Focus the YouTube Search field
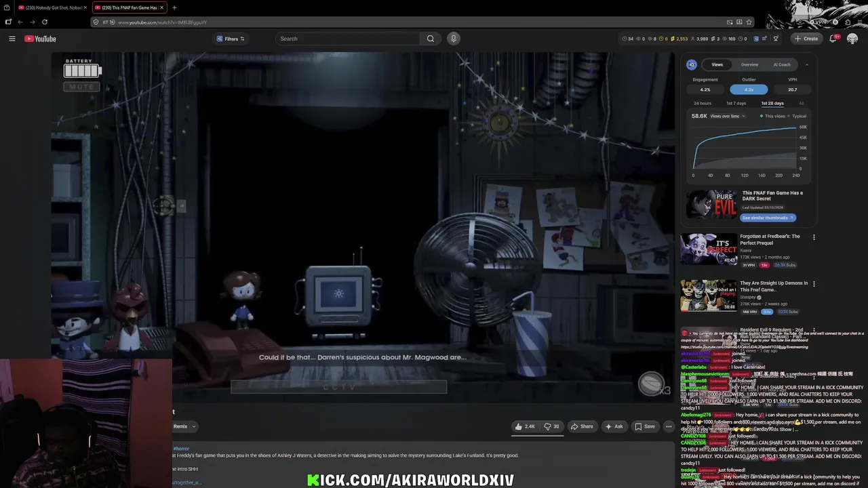Image resolution: width=868 pixels, height=488 pixels. click(x=347, y=39)
